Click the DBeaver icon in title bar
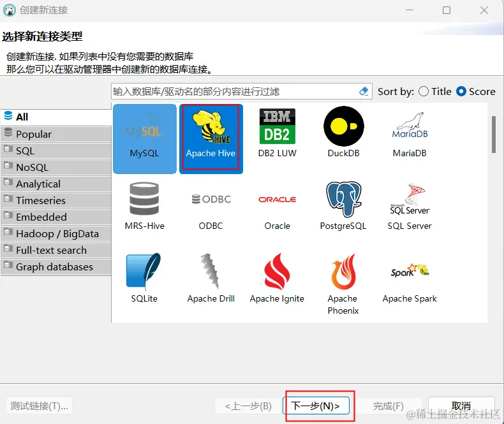The height and width of the screenshot is (424, 504). 10,10
